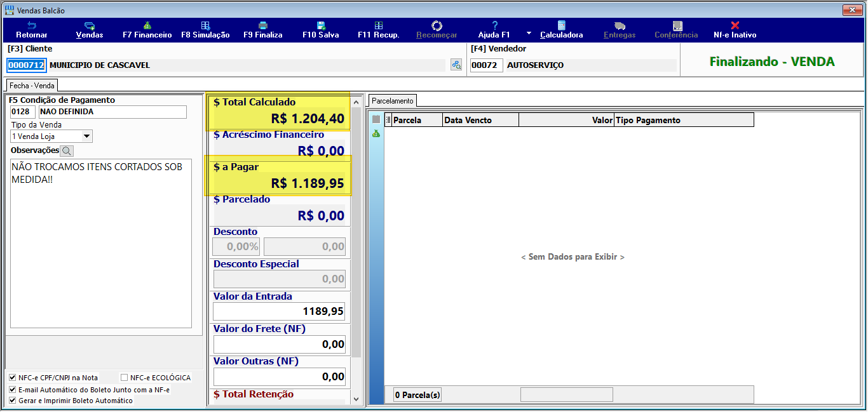Click the Tipo Pagamento column header
868x412 pixels.
[x=684, y=120]
